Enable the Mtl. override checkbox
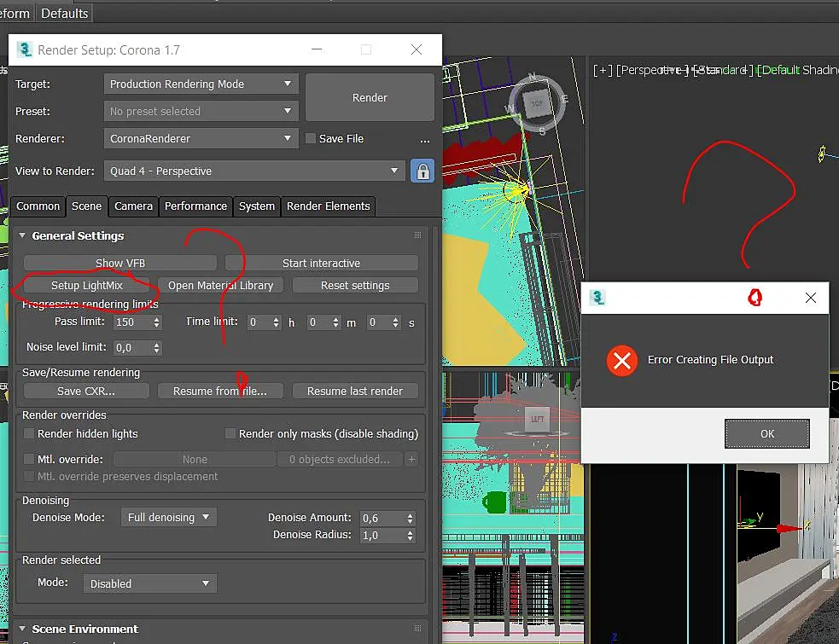Viewport: 839px width, 644px height. pos(29,459)
